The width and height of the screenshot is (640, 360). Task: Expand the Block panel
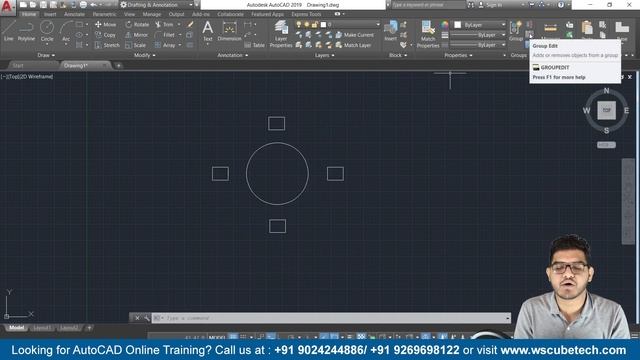398,55
